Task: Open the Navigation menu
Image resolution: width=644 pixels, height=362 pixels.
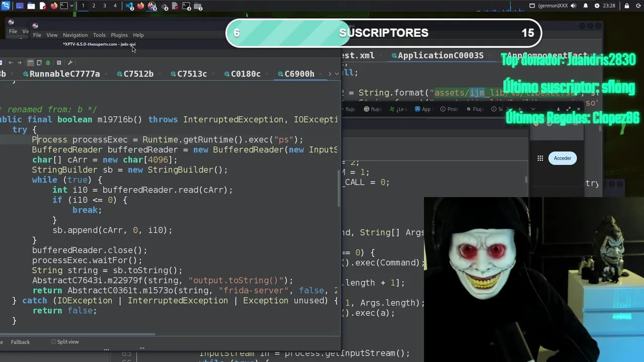Action: tap(75, 35)
